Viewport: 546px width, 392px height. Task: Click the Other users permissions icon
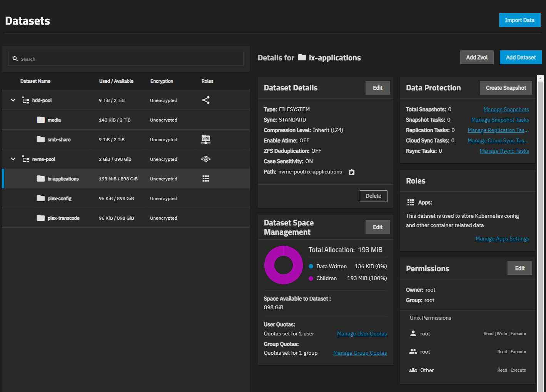coord(413,370)
